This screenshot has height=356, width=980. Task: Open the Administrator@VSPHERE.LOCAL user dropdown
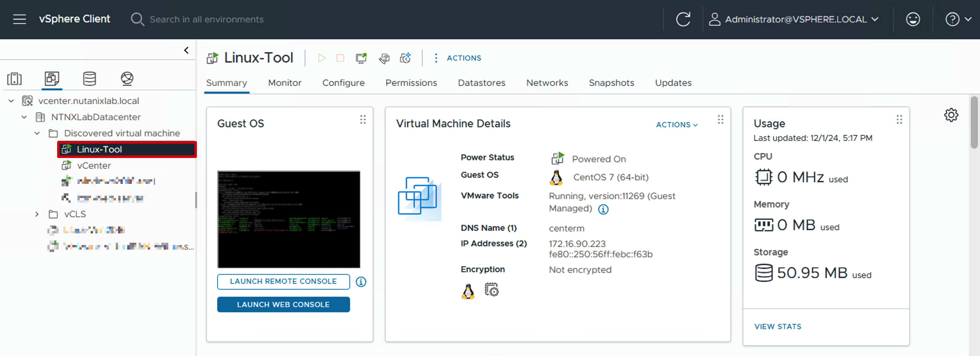[794, 19]
